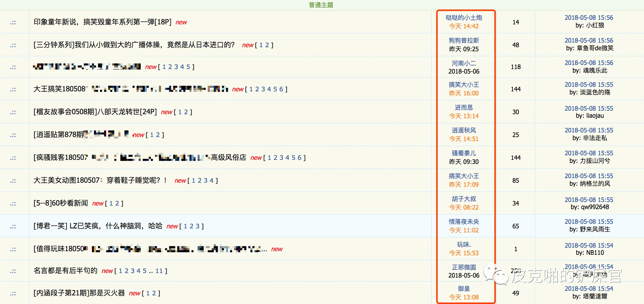Click the topic icon beside "名言都是有后半句的"

coord(13,271)
